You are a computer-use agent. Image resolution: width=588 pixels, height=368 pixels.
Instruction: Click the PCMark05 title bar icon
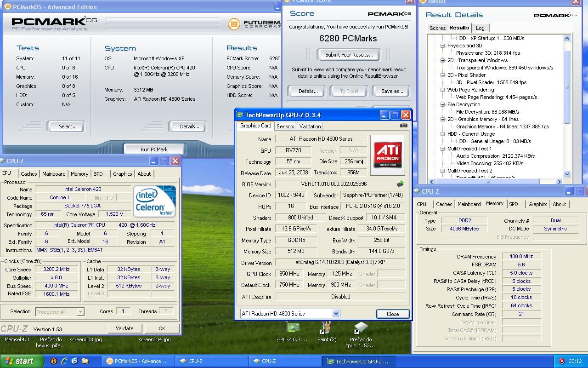[x=7, y=7]
